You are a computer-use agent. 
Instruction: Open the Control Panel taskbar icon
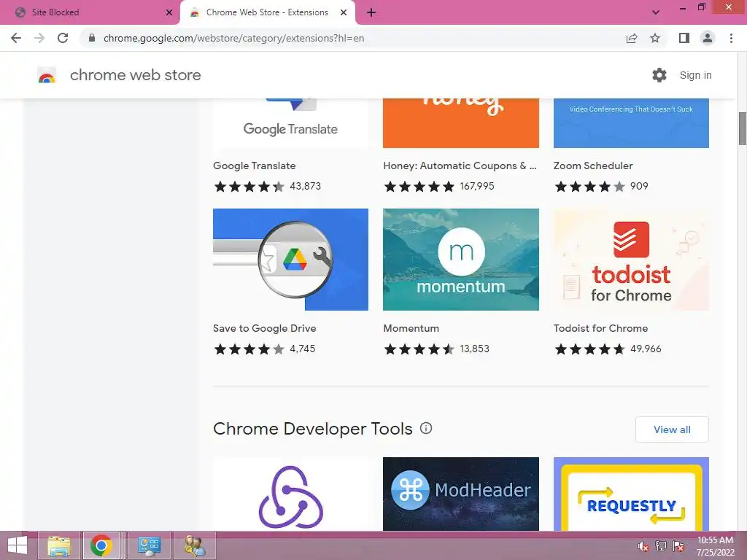pyautogui.click(x=149, y=545)
